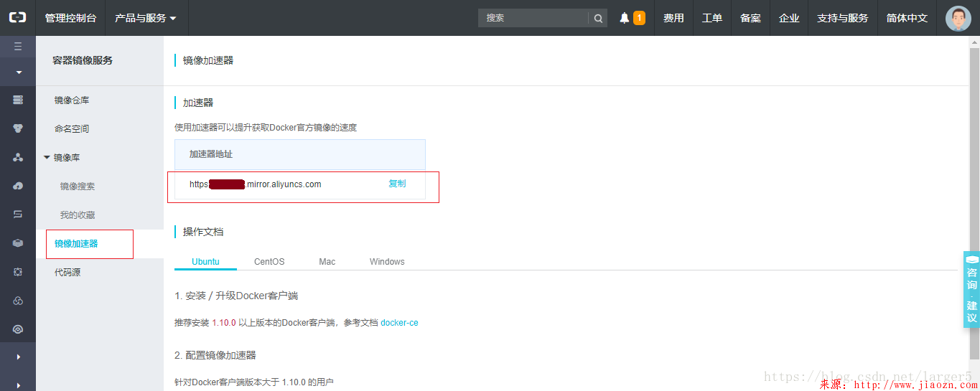Image resolution: width=980 pixels, height=391 pixels.
Task: Collapse the 镜像库 tree section
Action: (x=47, y=157)
